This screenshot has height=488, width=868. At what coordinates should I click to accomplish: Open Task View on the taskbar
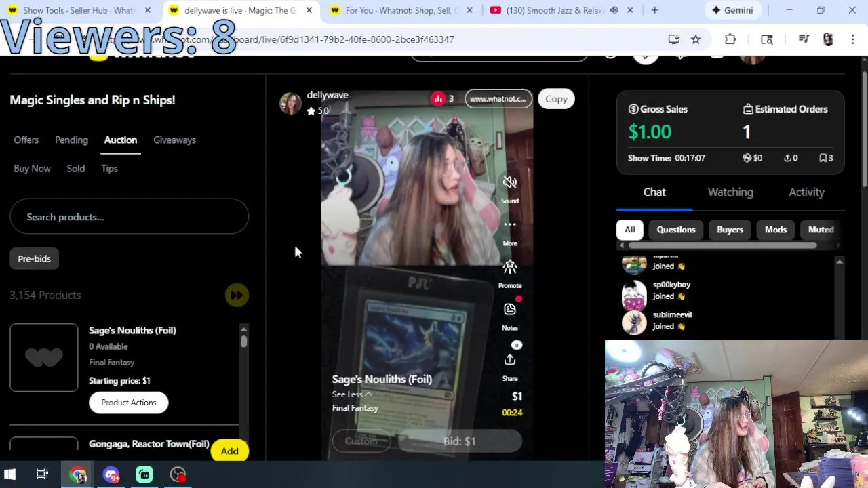[x=42, y=474]
